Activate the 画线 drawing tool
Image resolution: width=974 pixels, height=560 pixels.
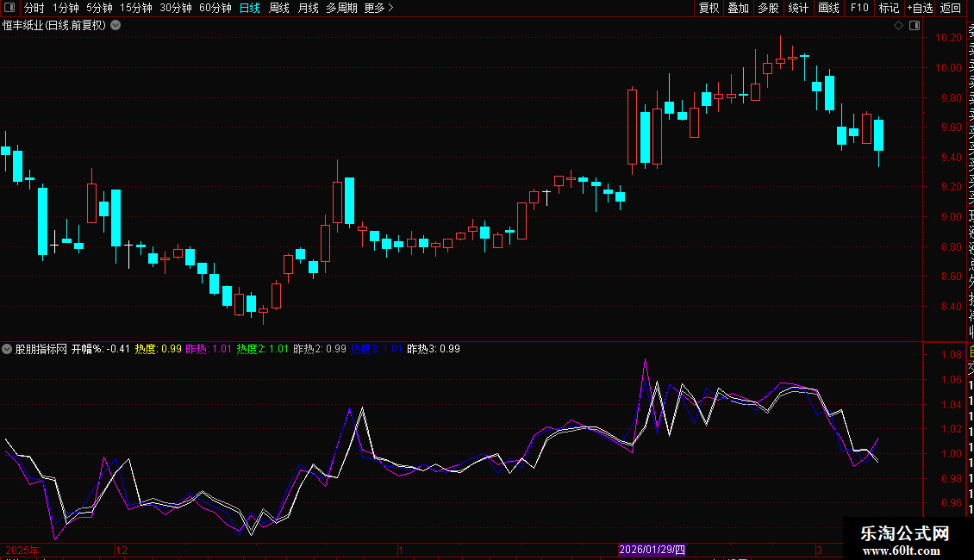[828, 8]
